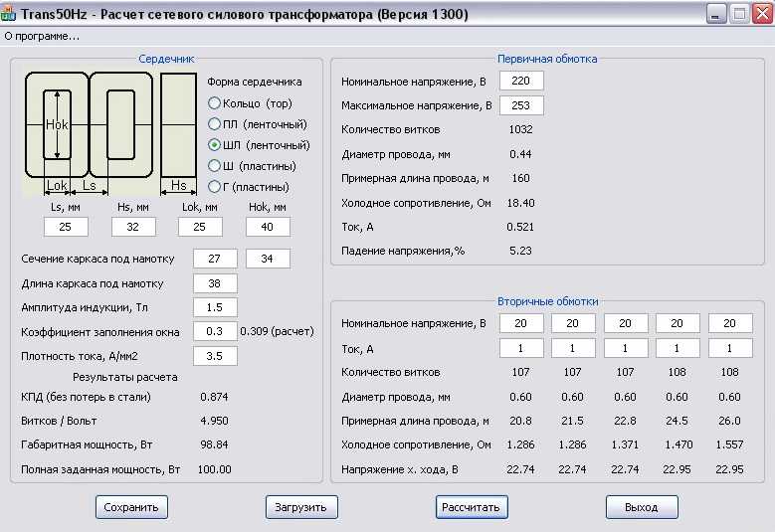Click primary wire length value 160
775x532 pixels.
click(x=521, y=178)
